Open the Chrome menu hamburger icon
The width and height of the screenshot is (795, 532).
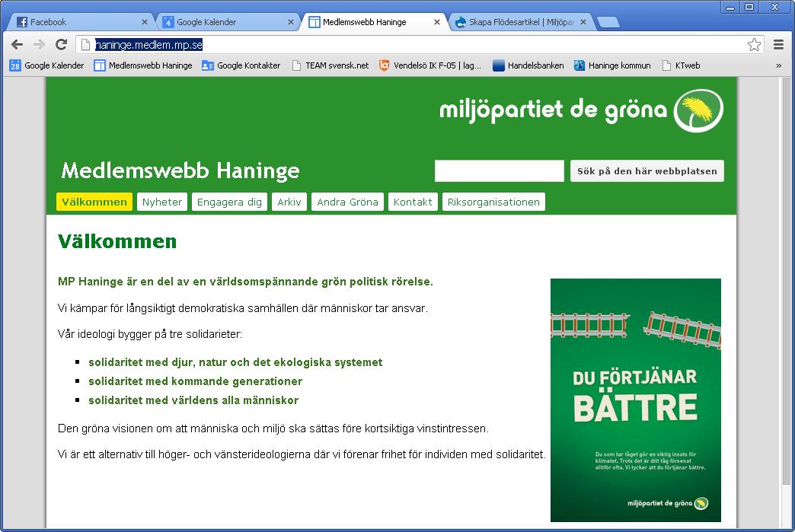(x=778, y=45)
